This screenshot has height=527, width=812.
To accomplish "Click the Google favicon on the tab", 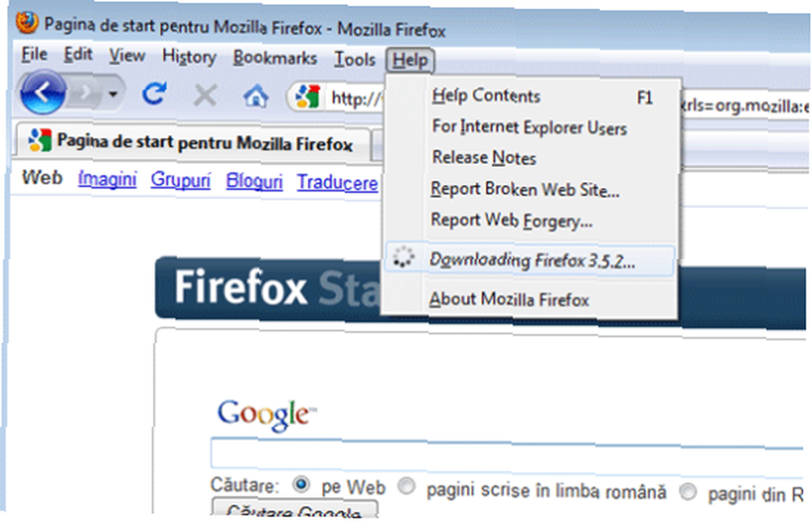I will 40,140.
